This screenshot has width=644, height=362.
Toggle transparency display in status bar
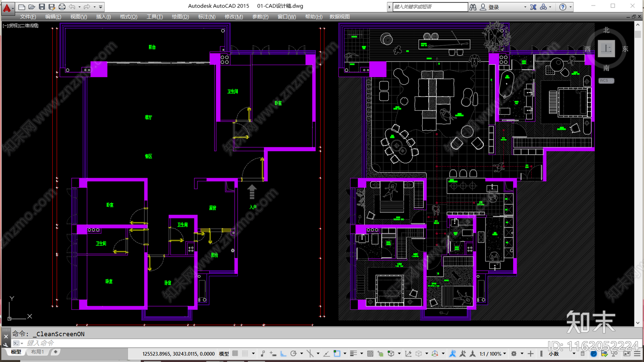[370, 354]
